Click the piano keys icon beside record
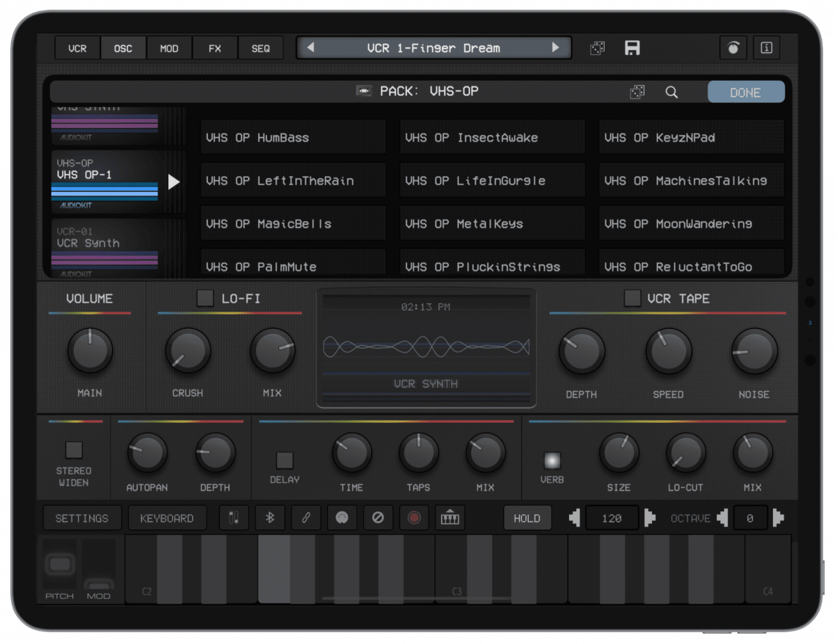Viewport: 835px width, 644px height. coord(450,518)
